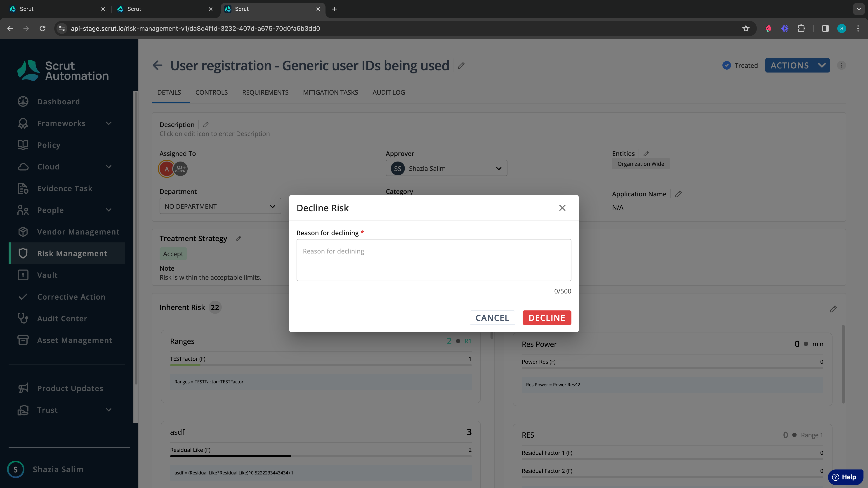Viewport: 868px width, 488px height.
Task: Open the tab search dropdown arrow
Action: [x=859, y=9]
